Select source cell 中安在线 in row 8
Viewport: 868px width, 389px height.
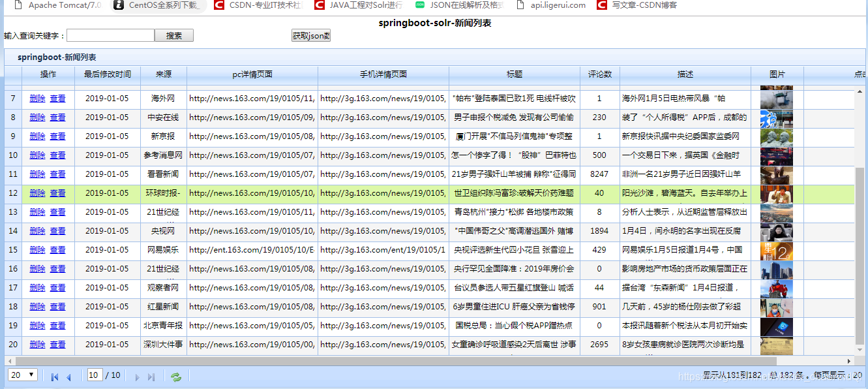[x=164, y=117]
